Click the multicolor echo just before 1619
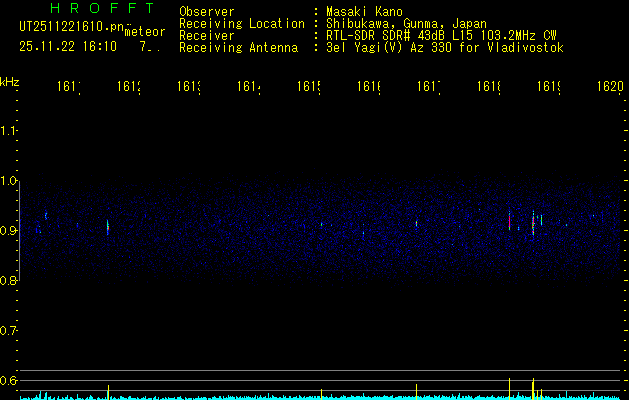Viewport: 629px width, 400px height. click(533, 225)
